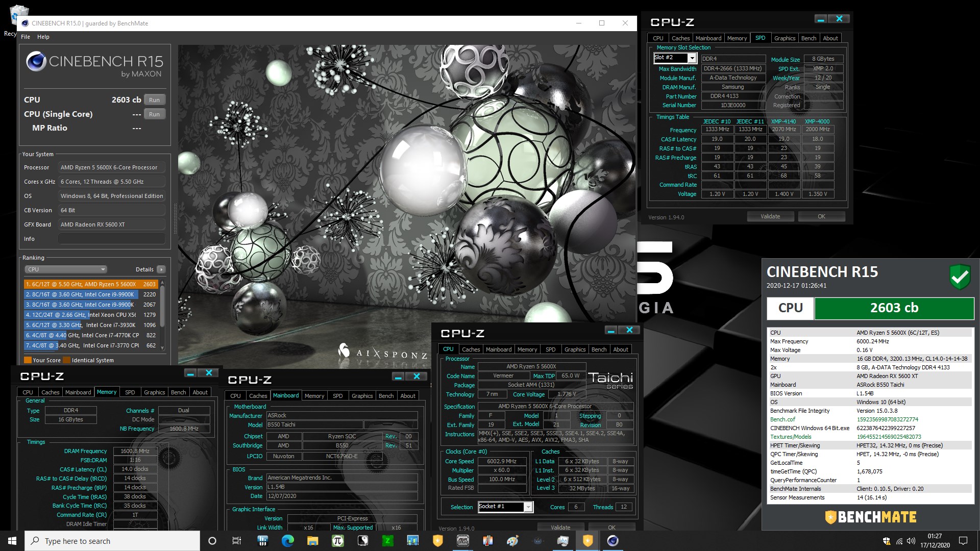The width and height of the screenshot is (980, 551).
Task: Switch to SPD tab in CPU-Z Memory window
Action: [x=130, y=392]
